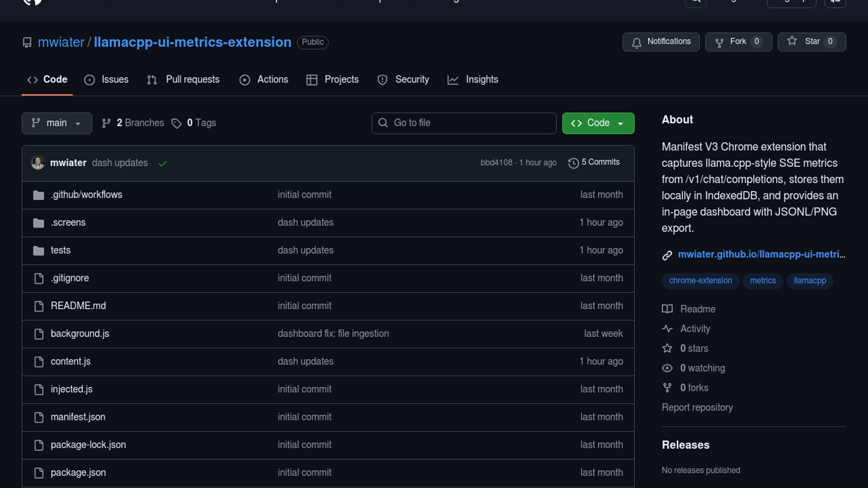Open the 0 watching eye link
This screenshot has height=488, width=868.
(702, 368)
